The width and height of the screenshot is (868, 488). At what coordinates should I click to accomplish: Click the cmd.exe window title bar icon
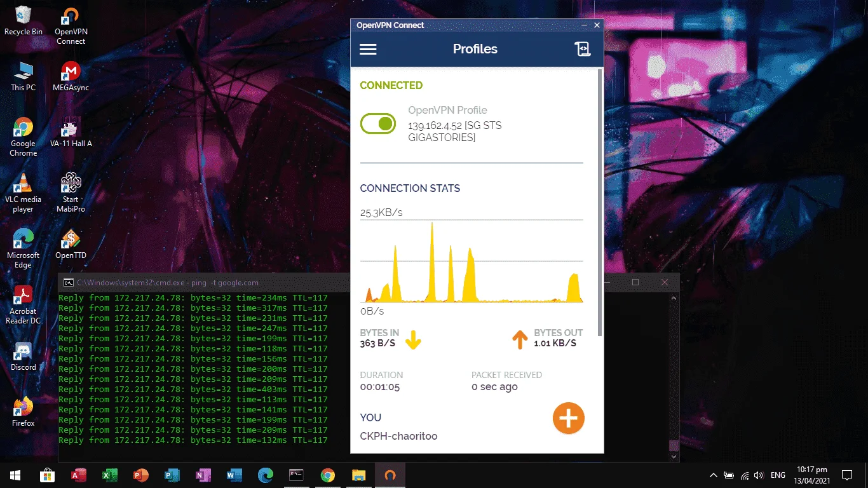coord(68,283)
